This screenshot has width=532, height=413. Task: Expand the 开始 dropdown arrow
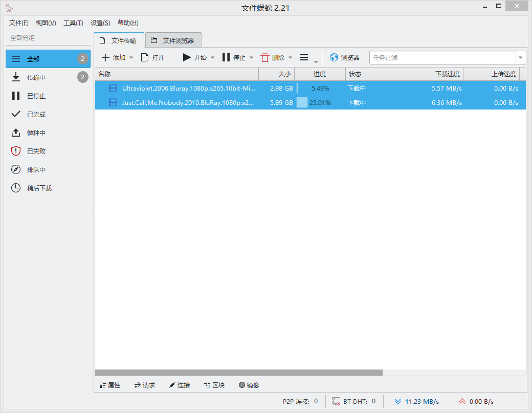click(x=212, y=58)
